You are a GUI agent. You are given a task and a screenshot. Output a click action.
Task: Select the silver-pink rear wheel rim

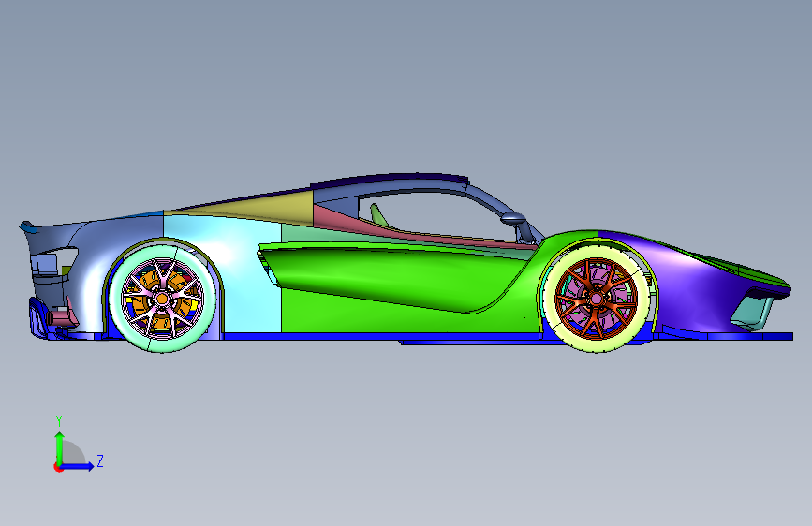coord(162,299)
